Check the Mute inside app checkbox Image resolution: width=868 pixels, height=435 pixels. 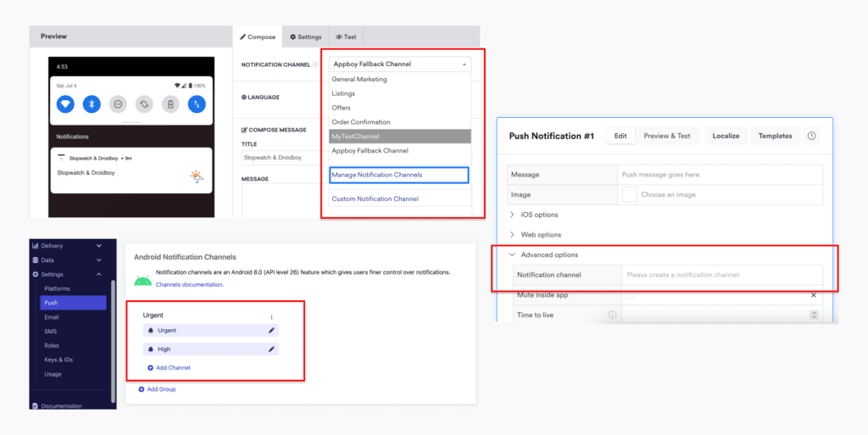click(629, 295)
